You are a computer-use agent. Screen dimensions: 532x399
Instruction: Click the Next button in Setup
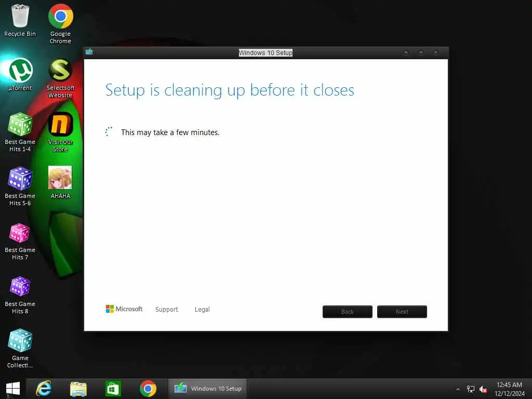(402, 312)
